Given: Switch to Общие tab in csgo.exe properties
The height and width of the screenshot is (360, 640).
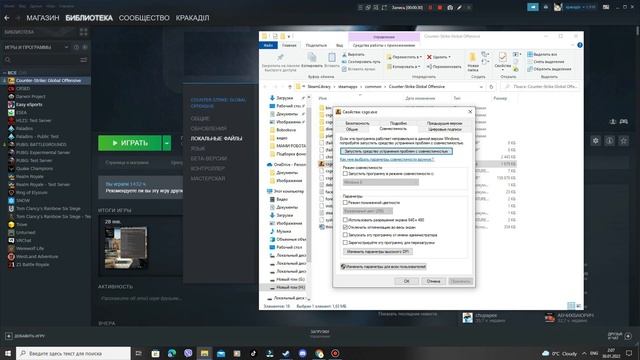Looking at the screenshot, I should tap(352, 129).
